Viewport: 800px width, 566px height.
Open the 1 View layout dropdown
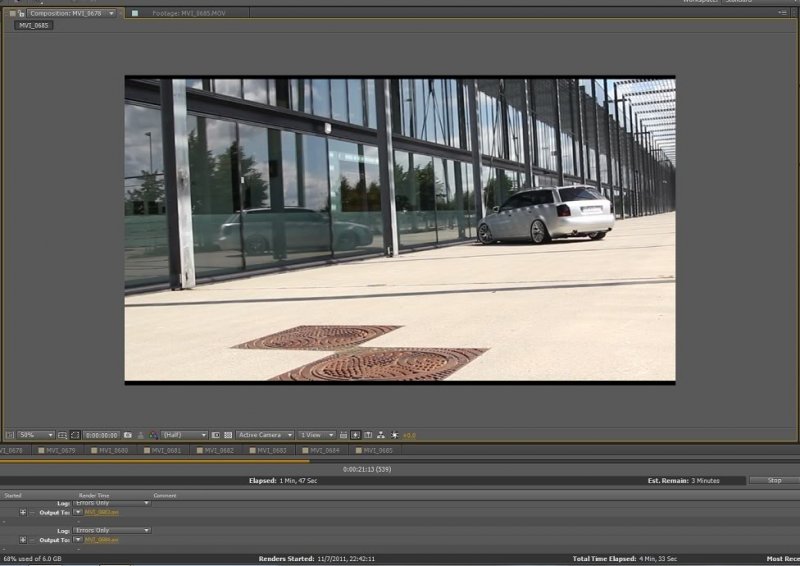click(317, 436)
